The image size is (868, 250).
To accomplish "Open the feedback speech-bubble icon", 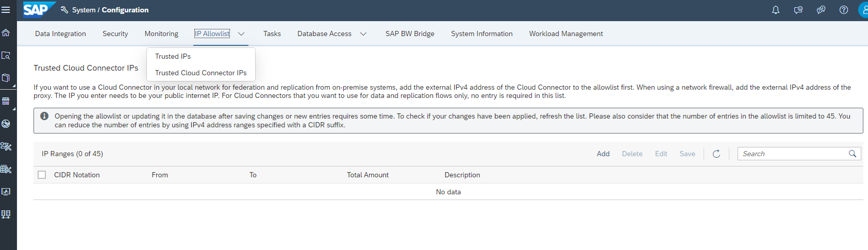I will (798, 10).
